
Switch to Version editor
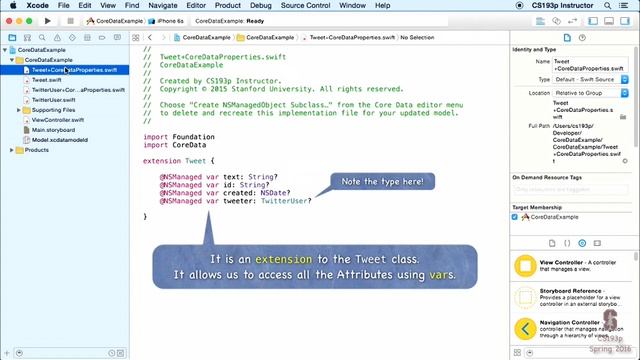tap(572, 21)
